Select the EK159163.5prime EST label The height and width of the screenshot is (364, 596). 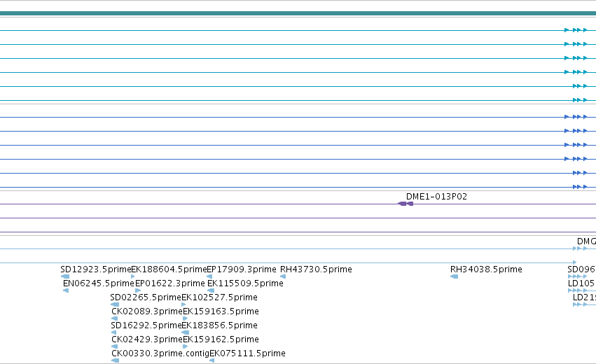(x=221, y=311)
